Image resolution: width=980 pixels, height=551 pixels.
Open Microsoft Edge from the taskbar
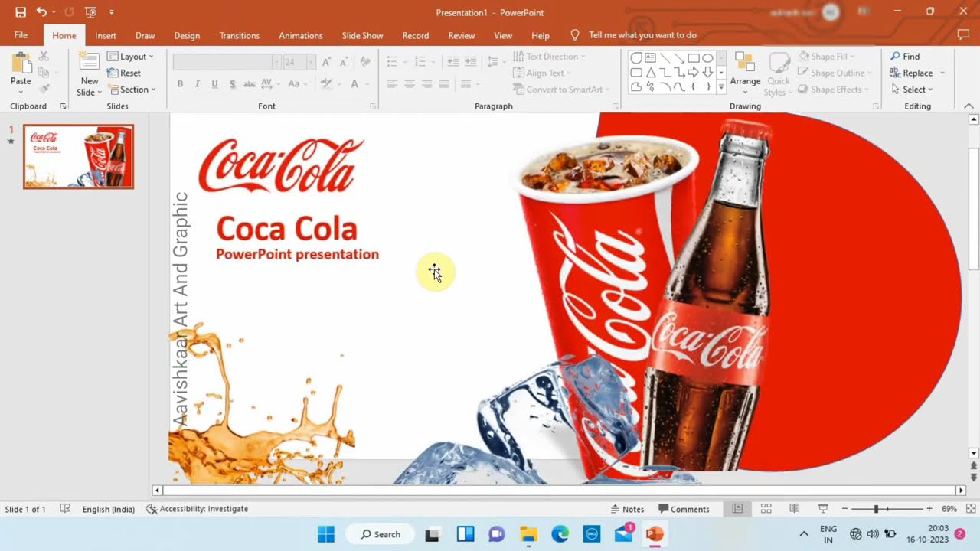560,534
